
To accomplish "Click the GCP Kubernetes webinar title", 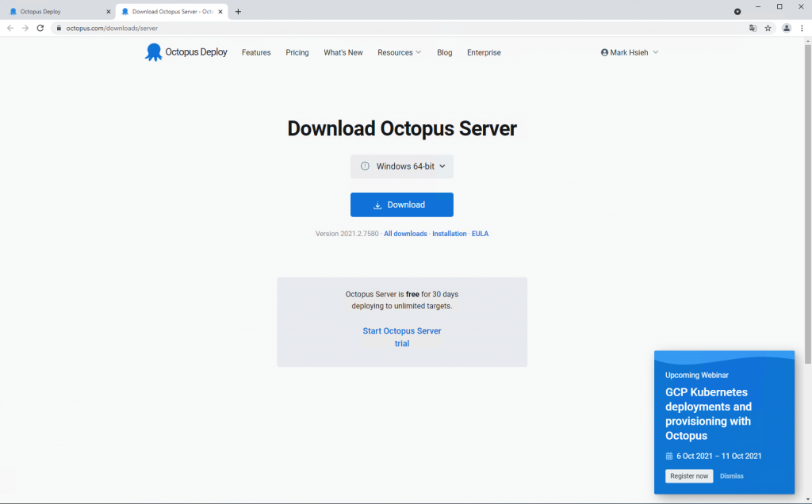I will click(708, 414).
